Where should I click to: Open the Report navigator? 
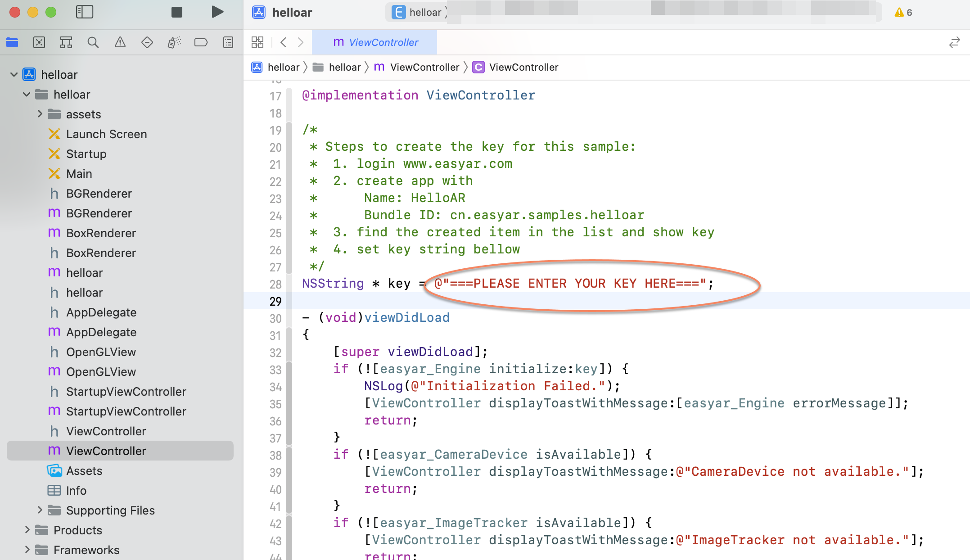coord(228,42)
